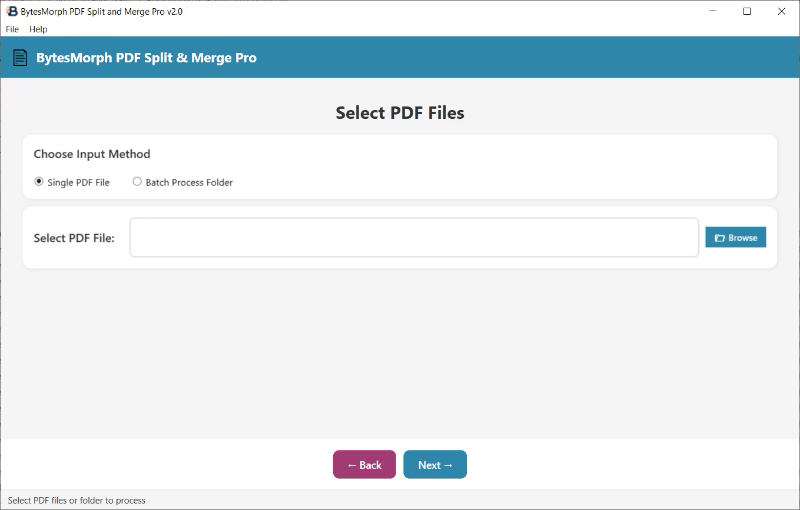The image size is (800, 510).
Task: Click the BytesMorph logo in the title bar
Action: click(12, 11)
